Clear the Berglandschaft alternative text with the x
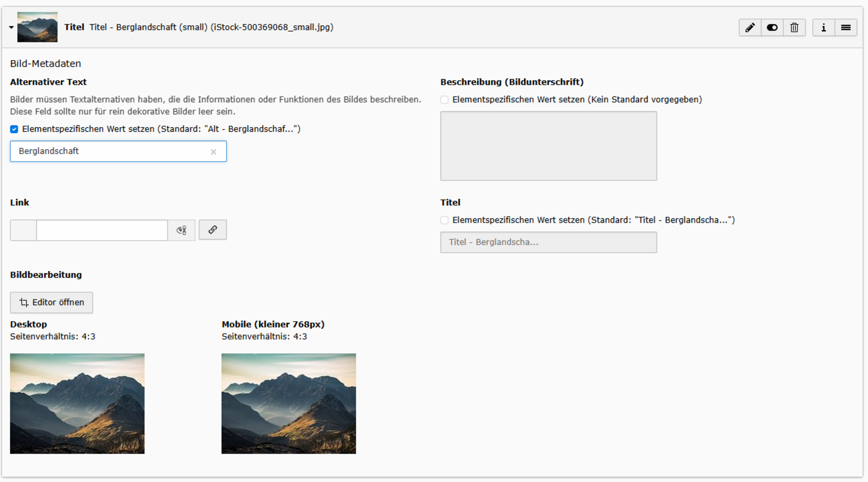The image size is (868, 482). click(x=213, y=152)
